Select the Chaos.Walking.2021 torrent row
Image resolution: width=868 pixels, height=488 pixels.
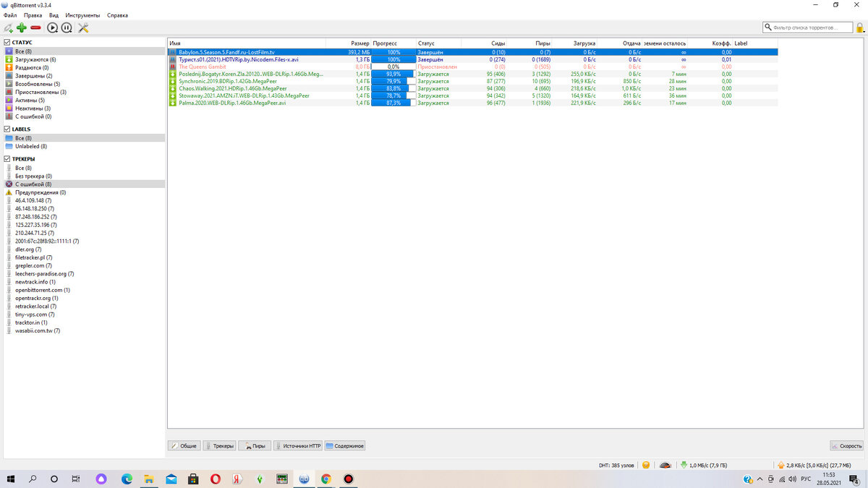pyautogui.click(x=472, y=88)
